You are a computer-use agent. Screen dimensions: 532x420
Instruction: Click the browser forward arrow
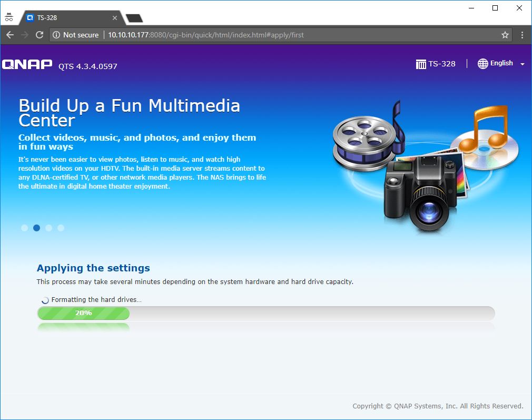pos(25,35)
